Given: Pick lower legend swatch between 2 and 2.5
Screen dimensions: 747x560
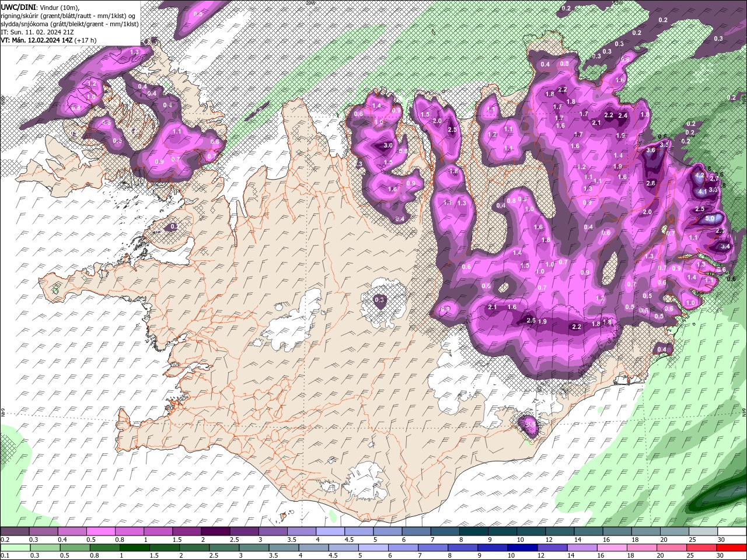Looking at the screenshot, I should (194, 548).
